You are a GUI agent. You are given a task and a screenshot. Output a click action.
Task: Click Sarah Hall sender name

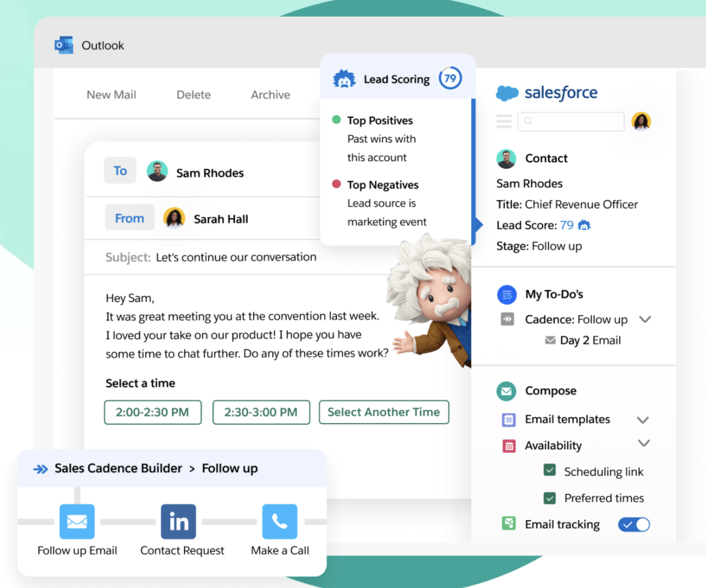click(221, 219)
